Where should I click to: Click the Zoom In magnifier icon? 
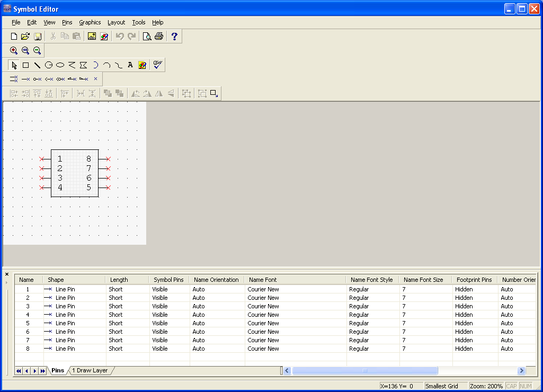coord(14,50)
